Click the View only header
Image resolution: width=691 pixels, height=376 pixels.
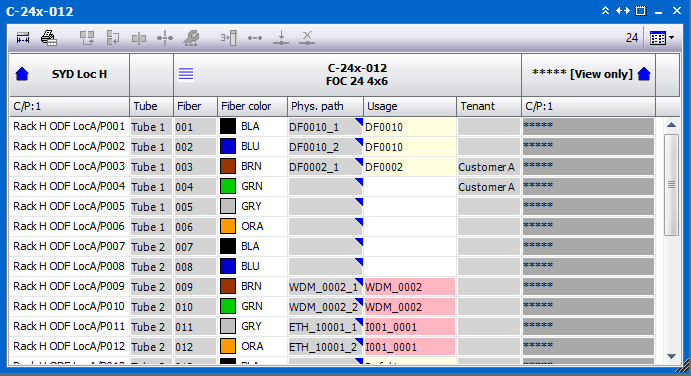point(588,74)
